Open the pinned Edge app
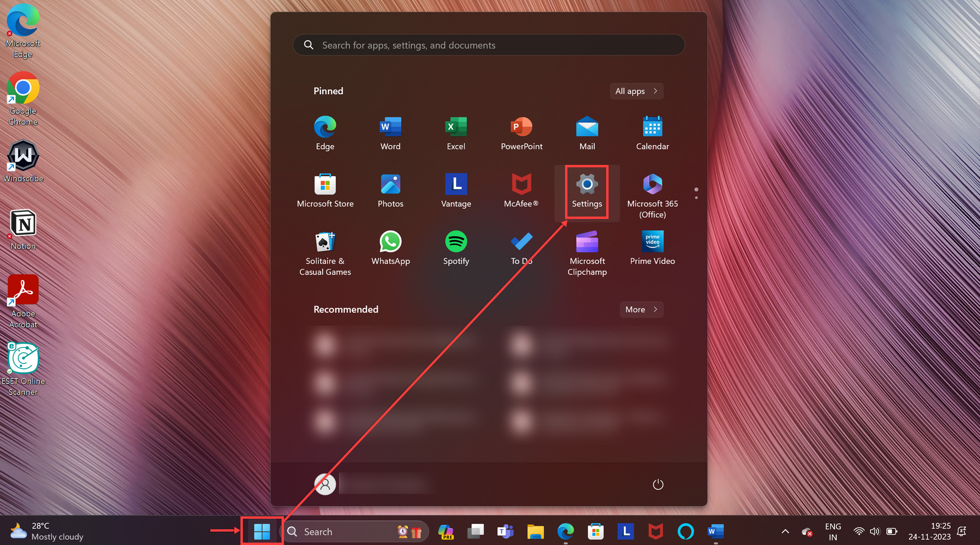The height and width of the screenshot is (545, 980). (325, 133)
